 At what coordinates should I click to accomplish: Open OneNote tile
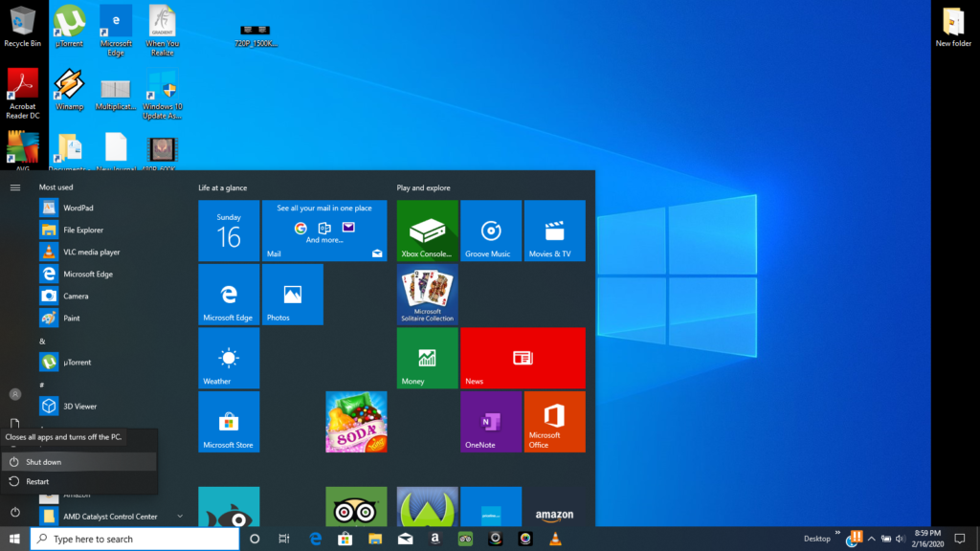point(491,422)
